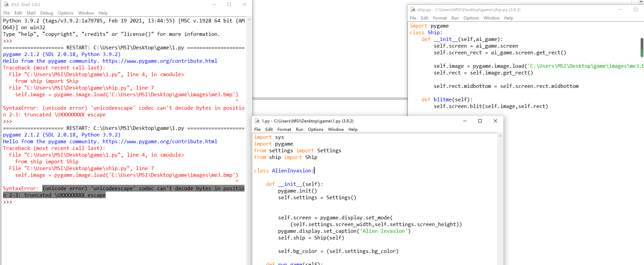The width and height of the screenshot is (644, 265).
Task: Click 'class AlienInvasion:' line in 1.py
Action: (x=284, y=171)
